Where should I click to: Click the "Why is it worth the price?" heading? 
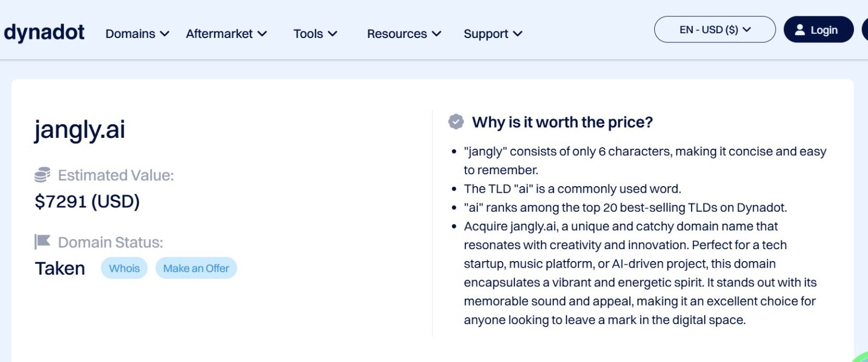click(x=562, y=122)
